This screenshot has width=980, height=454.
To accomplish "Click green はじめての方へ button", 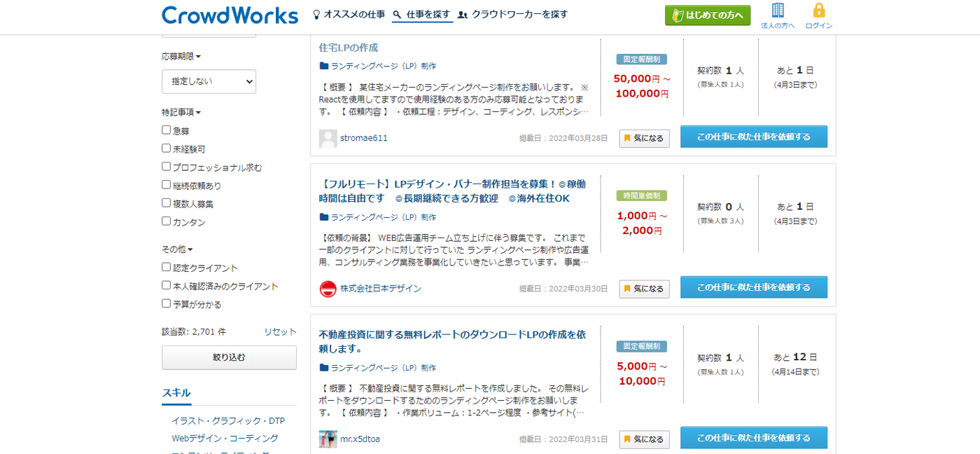I will [x=708, y=15].
